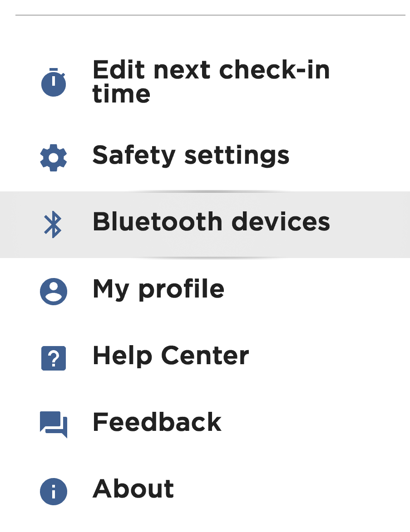Open the Help Center entry
Screen dimensions: 410x532
171,356
